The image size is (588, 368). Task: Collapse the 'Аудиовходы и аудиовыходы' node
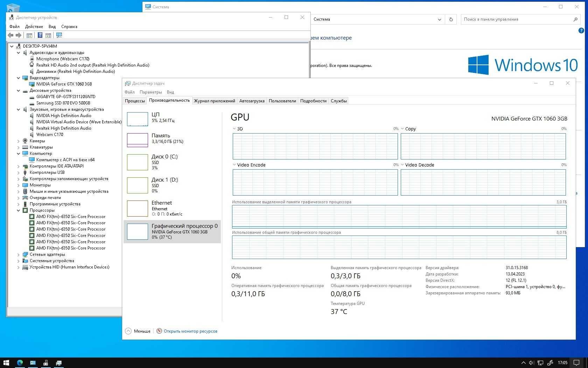(19, 53)
